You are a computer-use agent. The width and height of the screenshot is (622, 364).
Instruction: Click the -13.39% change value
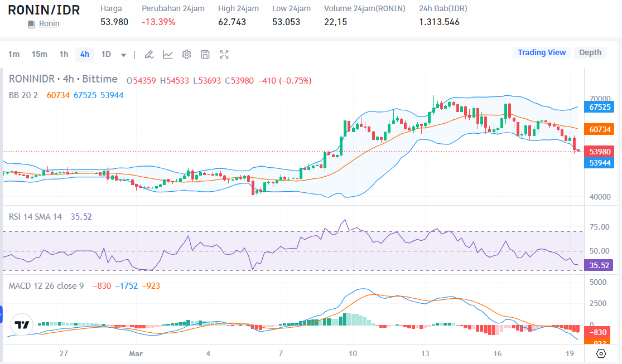point(158,22)
